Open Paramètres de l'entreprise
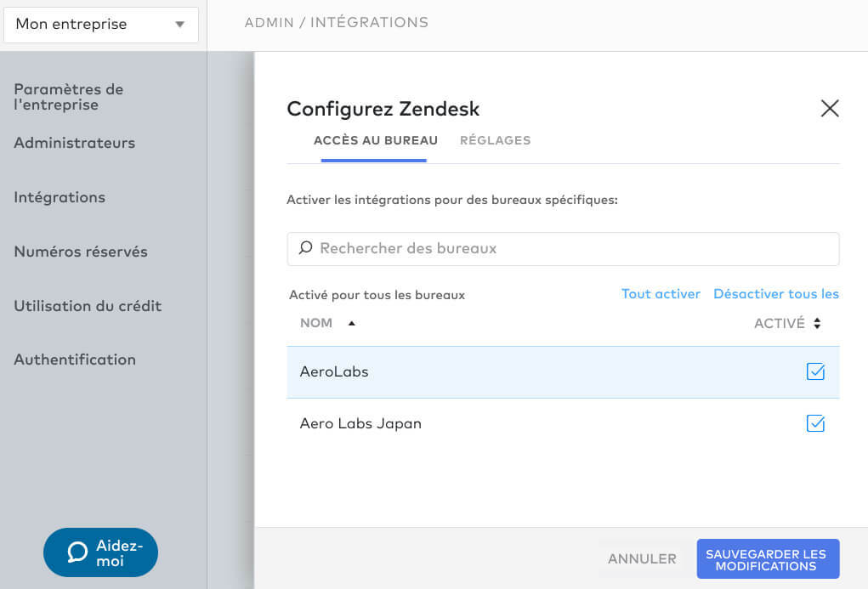 69,97
